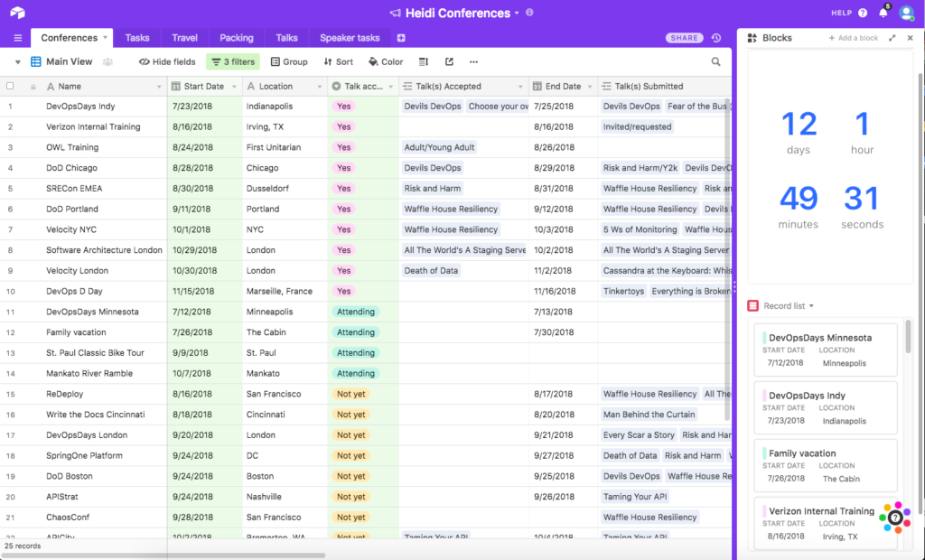Open the tables hamburger menu

18,38
